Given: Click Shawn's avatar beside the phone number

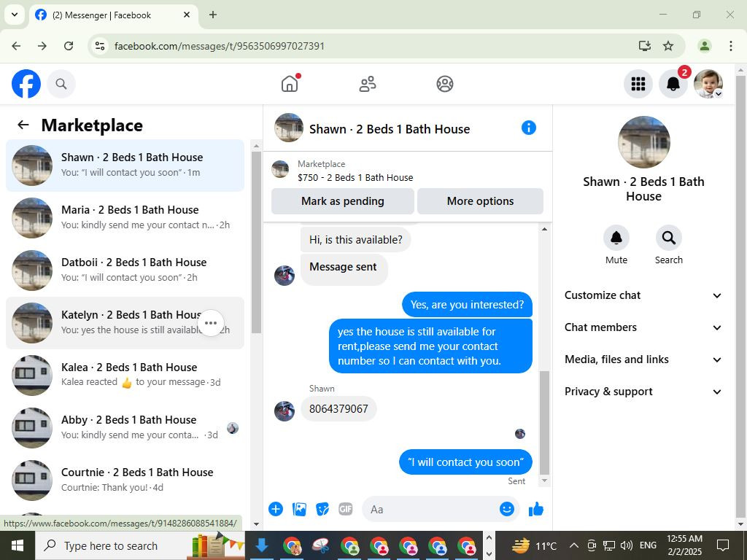Looking at the screenshot, I should (285, 411).
